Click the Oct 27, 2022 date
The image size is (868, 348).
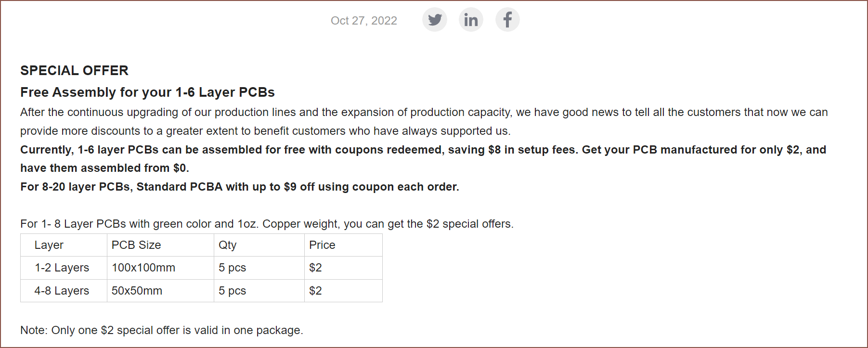(x=363, y=21)
